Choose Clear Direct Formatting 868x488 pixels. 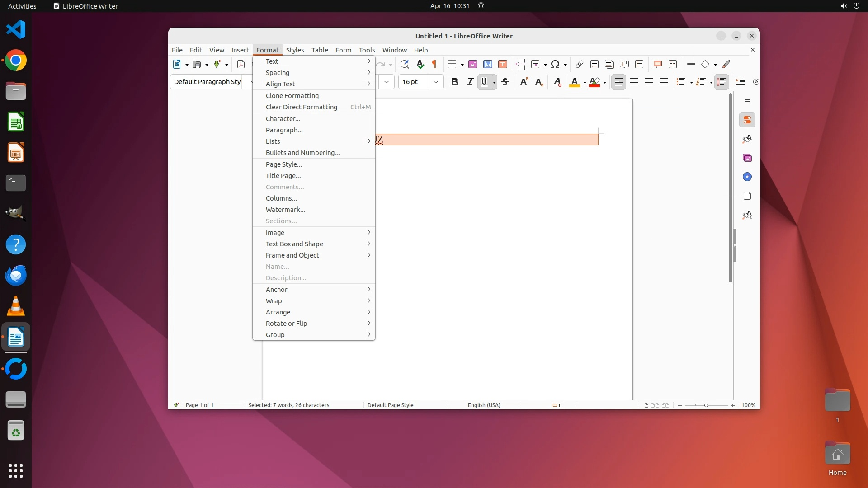pyautogui.click(x=301, y=107)
